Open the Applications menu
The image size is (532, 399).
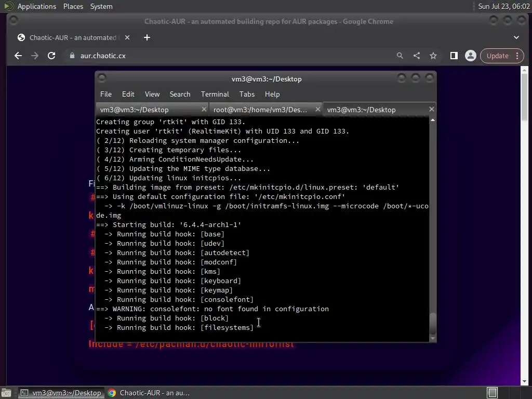point(37,6)
